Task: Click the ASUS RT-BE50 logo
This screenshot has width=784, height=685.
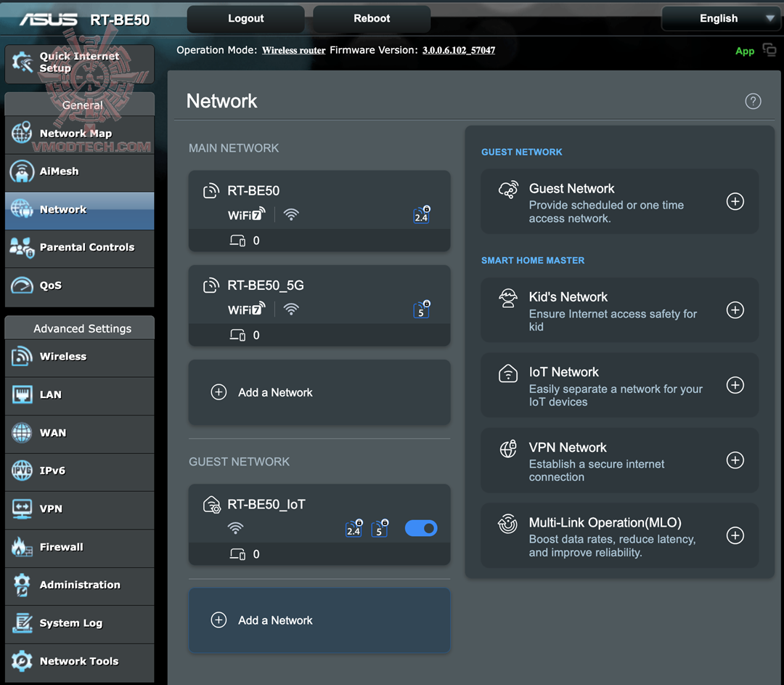Action: click(x=84, y=20)
